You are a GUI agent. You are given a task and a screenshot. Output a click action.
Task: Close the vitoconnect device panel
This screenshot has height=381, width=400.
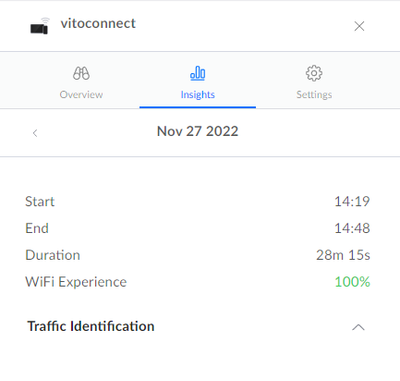(359, 26)
